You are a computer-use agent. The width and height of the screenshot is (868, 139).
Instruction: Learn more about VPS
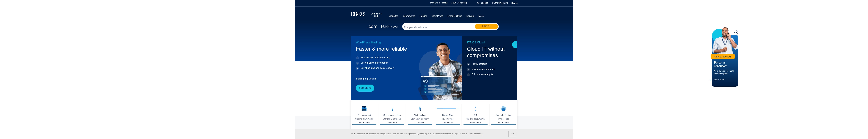[x=475, y=123]
